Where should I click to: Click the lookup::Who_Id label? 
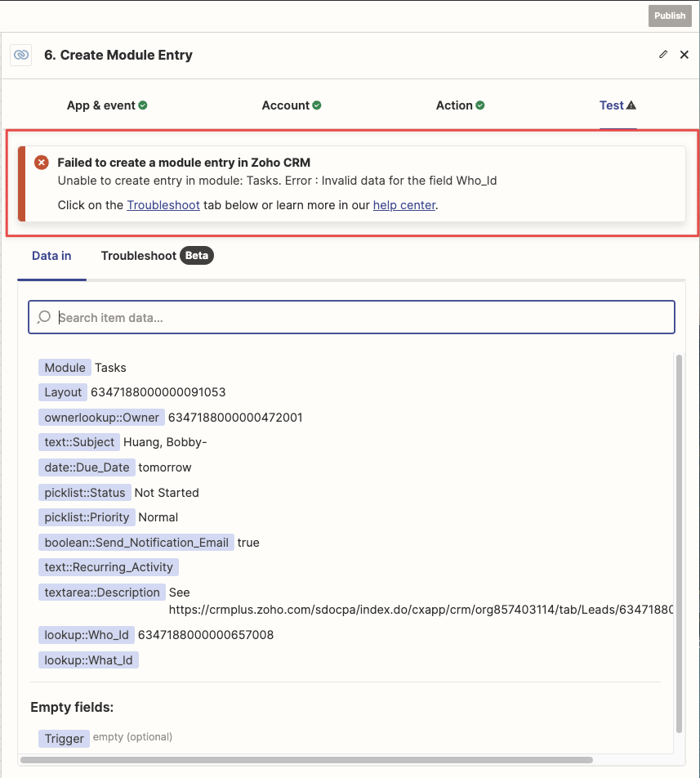pos(87,635)
